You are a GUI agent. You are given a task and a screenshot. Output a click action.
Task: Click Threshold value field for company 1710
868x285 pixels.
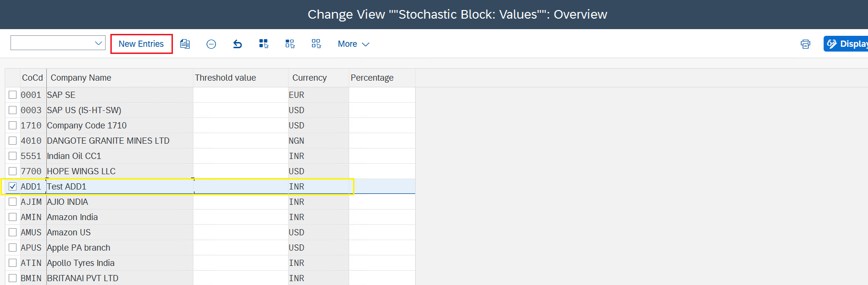(240, 126)
